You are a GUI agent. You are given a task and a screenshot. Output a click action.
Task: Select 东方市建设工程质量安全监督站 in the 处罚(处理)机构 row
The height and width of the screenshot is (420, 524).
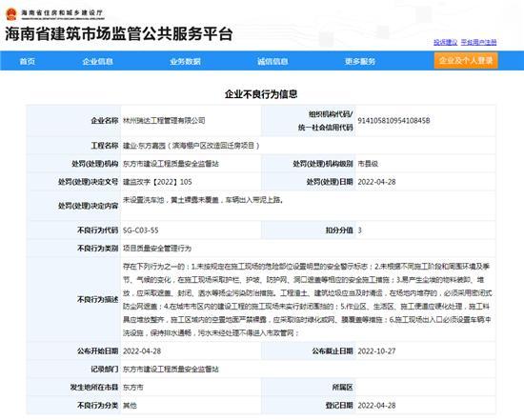171,164
